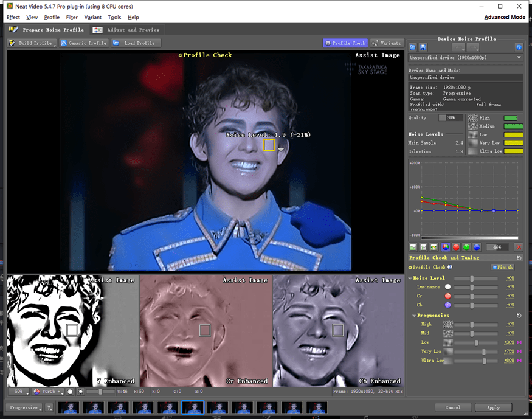The image size is (532, 419).
Task: Reset the Profile Check and Tuning settings
Action: tap(519, 258)
